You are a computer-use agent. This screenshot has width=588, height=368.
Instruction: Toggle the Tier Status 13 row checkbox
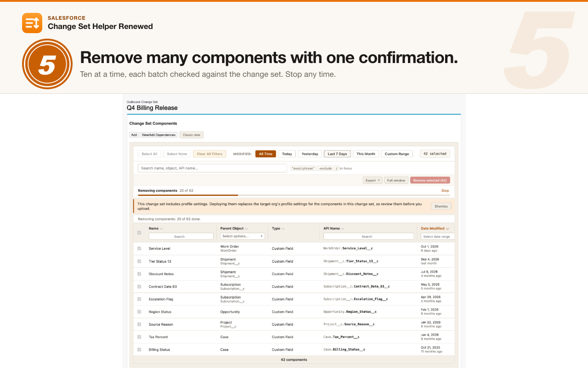pyautogui.click(x=139, y=261)
